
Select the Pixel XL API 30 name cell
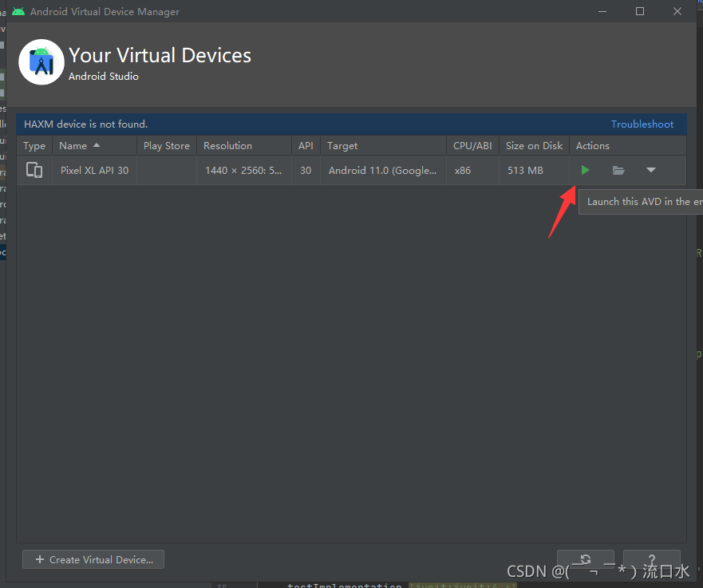coord(95,170)
